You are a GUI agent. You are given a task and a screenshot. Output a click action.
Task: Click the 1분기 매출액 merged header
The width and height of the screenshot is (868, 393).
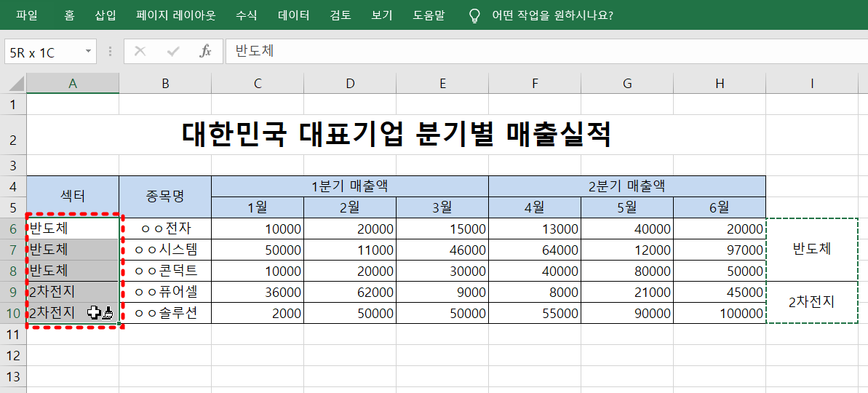click(x=350, y=186)
